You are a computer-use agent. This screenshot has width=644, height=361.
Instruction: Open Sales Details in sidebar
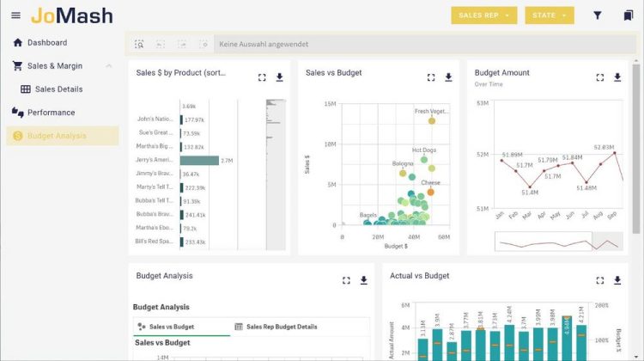click(58, 89)
